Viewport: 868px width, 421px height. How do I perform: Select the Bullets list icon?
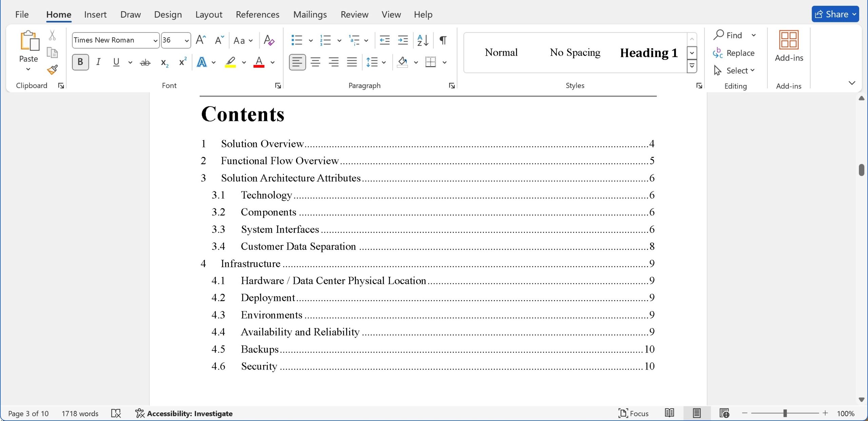coord(298,39)
